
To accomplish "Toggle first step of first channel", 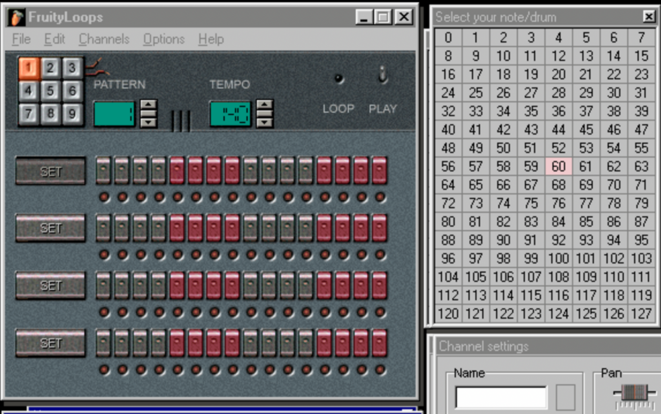I will pos(103,170).
